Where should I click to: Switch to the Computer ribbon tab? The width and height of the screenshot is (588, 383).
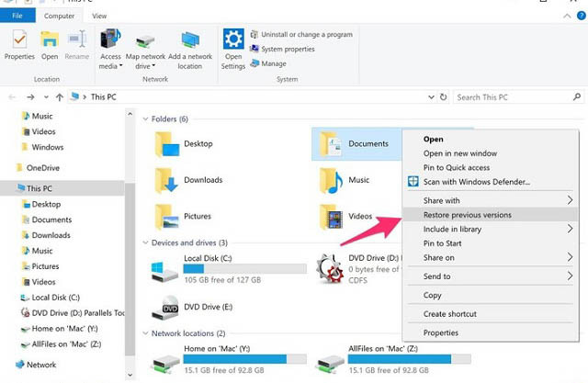(x=59, y=16)
